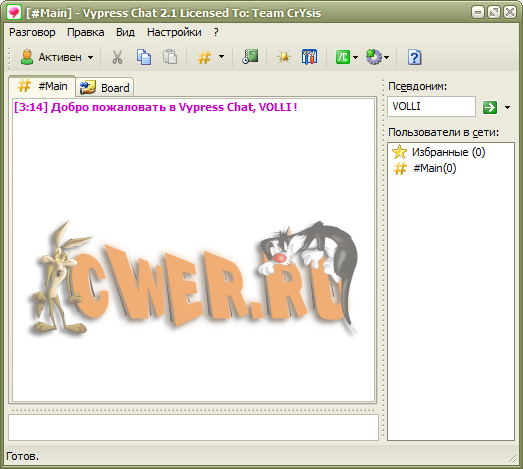Screen dimensions: 523x469
Task: Click the gear with green arrow icon
Action: pyautogui.click(x=374, y=57)
